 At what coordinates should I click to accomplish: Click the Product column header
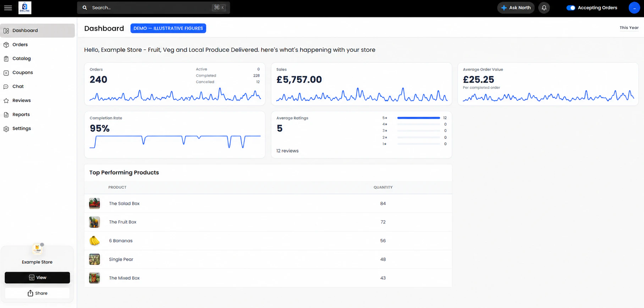click(x=117, y=187)
